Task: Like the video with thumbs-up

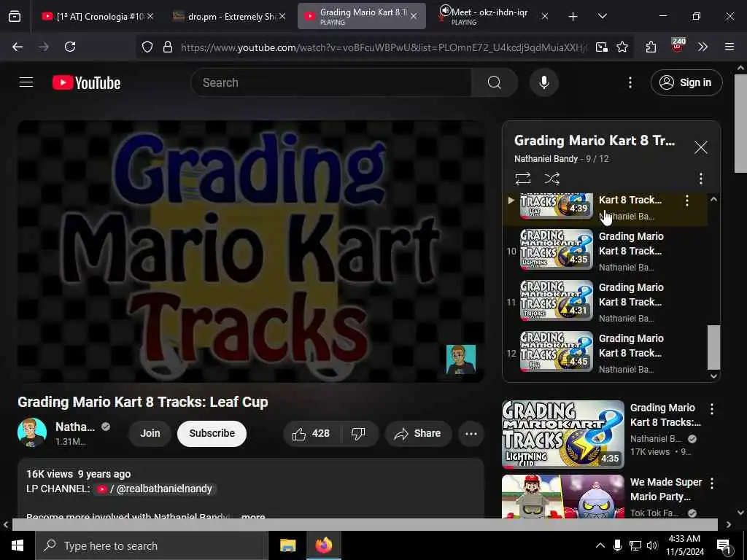Action: click(311, 433)
